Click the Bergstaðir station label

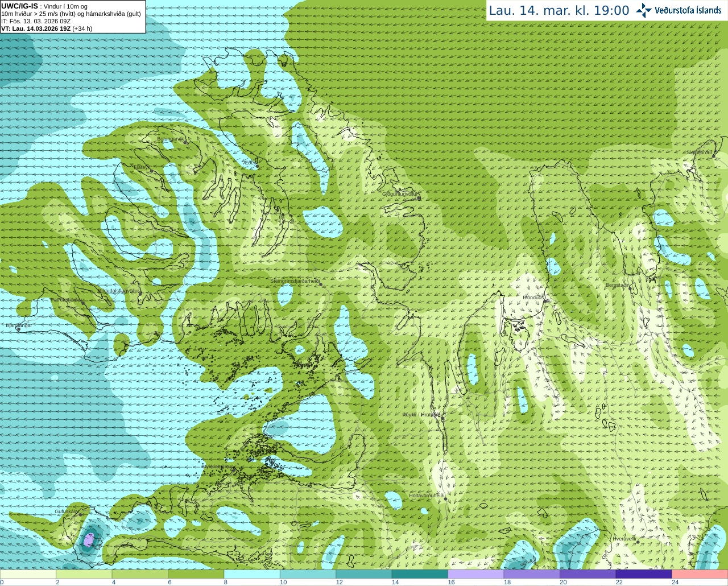pyautogui.click(x=617, y=285)
